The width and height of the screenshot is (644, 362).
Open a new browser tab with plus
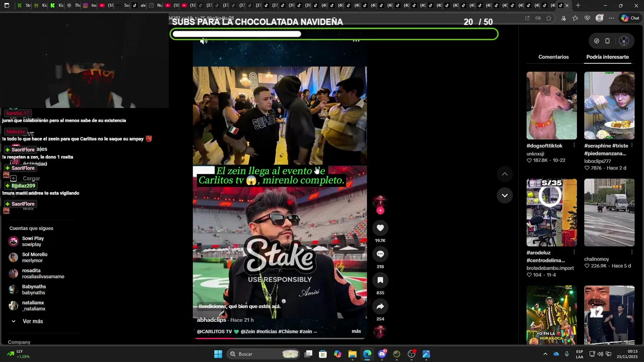[x=578, y=6]
